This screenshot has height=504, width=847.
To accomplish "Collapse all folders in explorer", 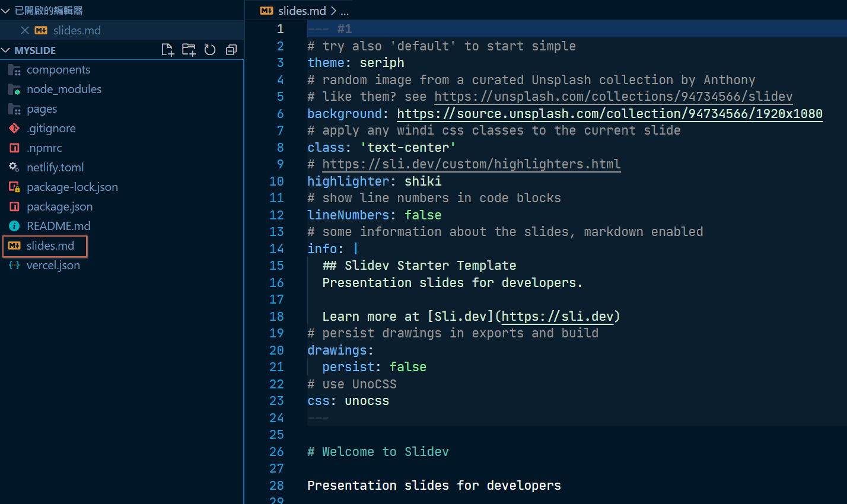I will coord(231,50).
